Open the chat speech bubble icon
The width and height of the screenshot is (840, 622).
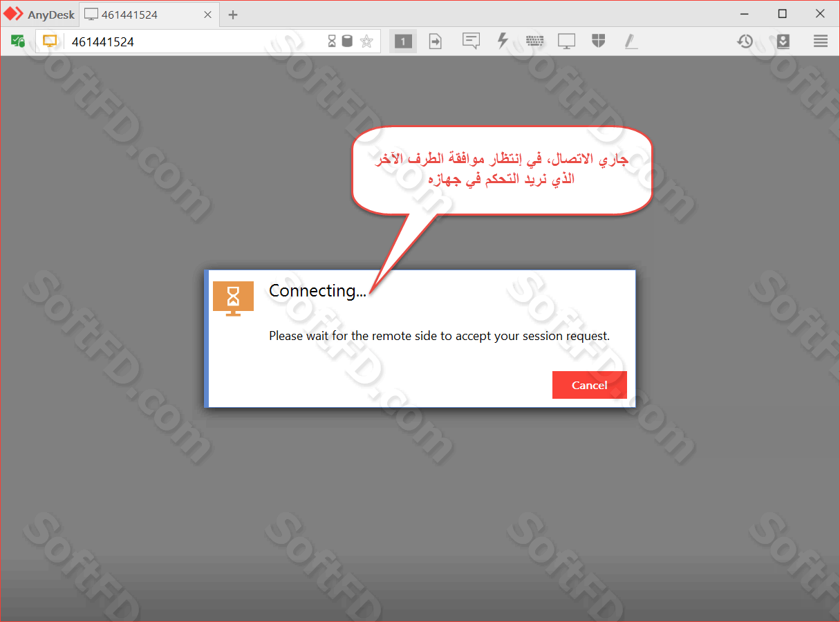(x=471, y=41)
